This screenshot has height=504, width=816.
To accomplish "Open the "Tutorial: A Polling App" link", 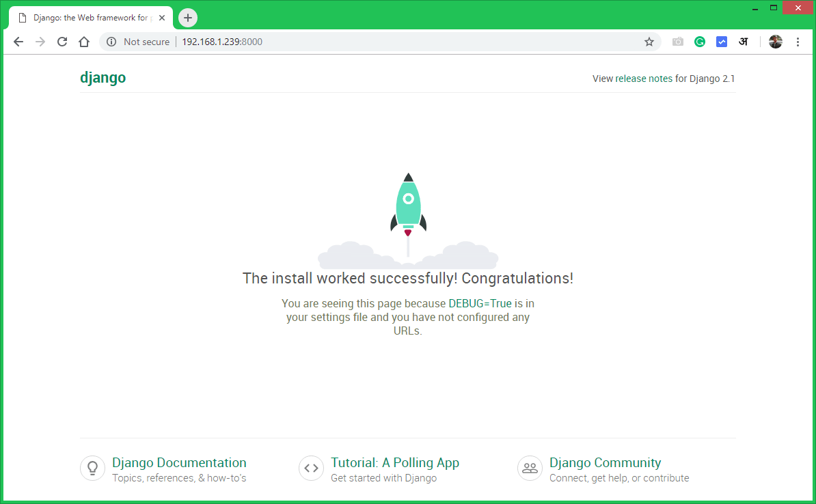I will tap(394, 462).
